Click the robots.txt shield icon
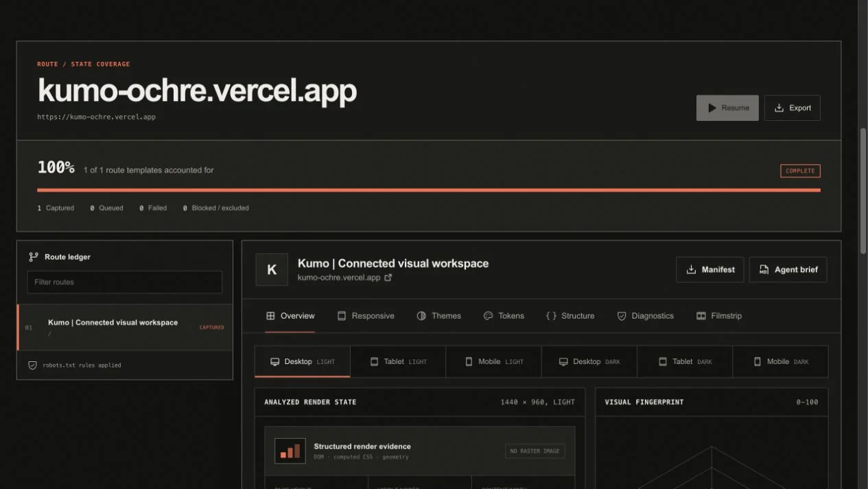The image size is (868, 489). 32,365
